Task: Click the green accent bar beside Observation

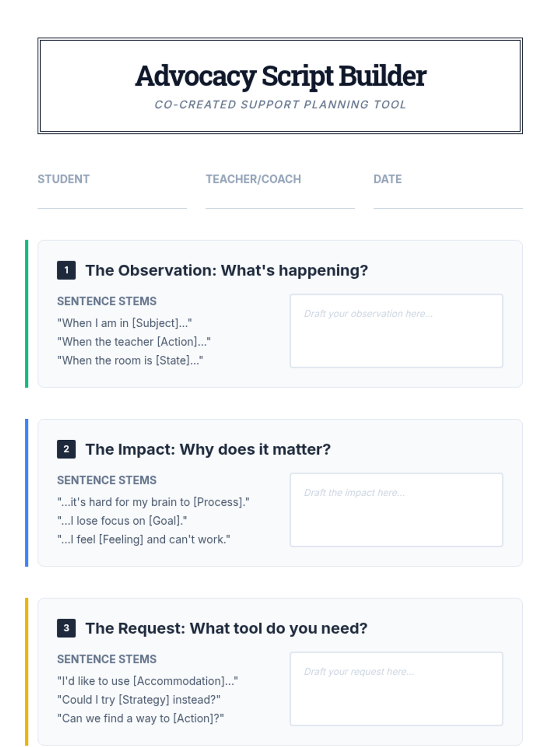Action: point(27,314)
